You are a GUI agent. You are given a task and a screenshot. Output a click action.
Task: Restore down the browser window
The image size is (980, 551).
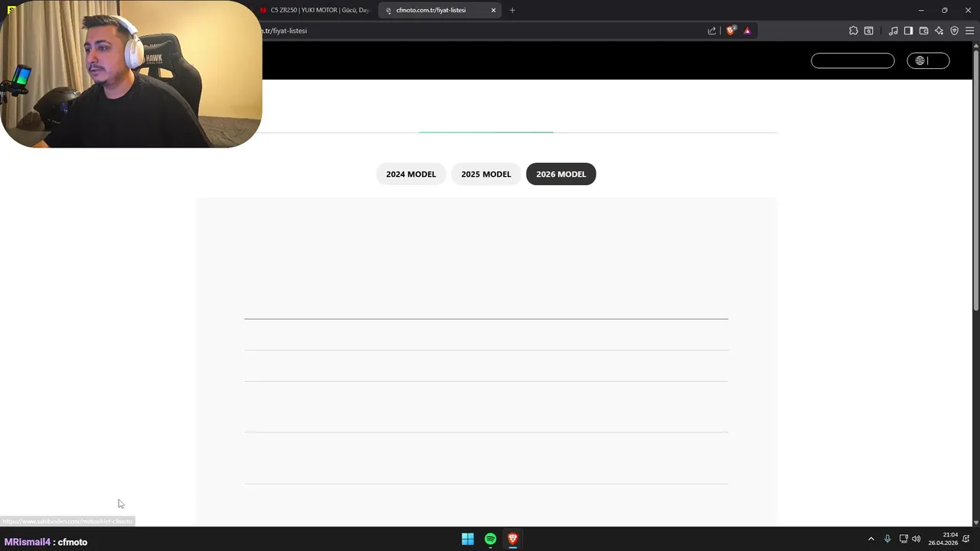pos(944,10)
